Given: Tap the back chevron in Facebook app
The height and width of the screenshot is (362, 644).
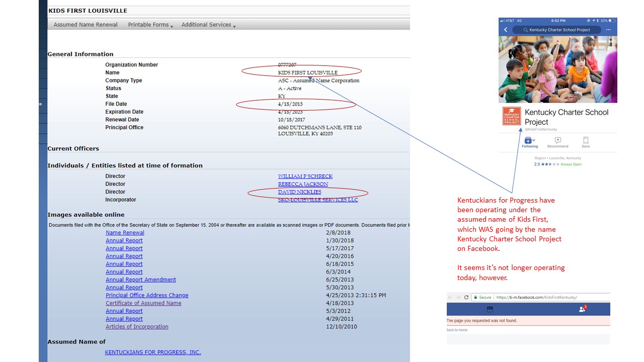Looking at the screenshot, I should coord(506,30).
